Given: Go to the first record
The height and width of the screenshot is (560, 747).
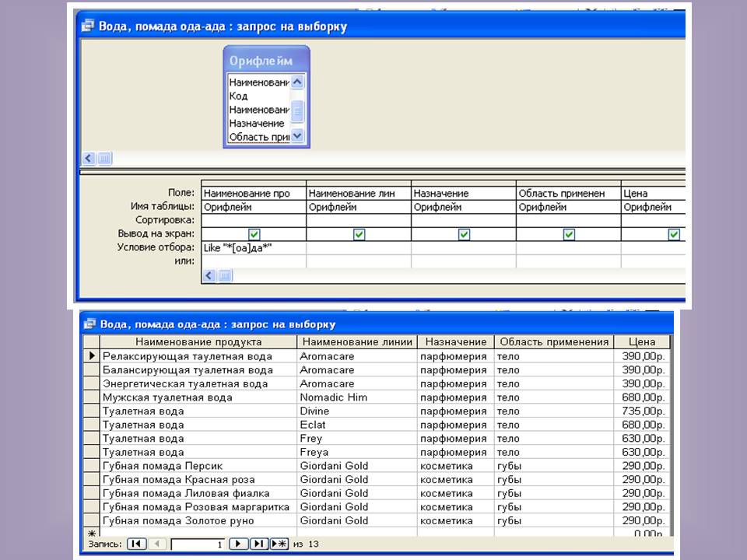Looking at the screenshot, I should (135, 544).
